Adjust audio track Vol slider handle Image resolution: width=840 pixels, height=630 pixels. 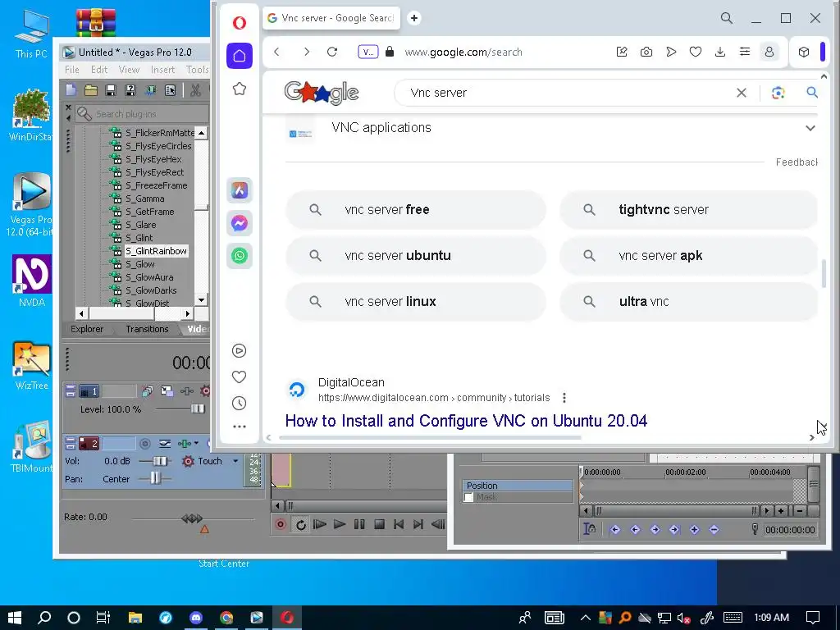160,461
